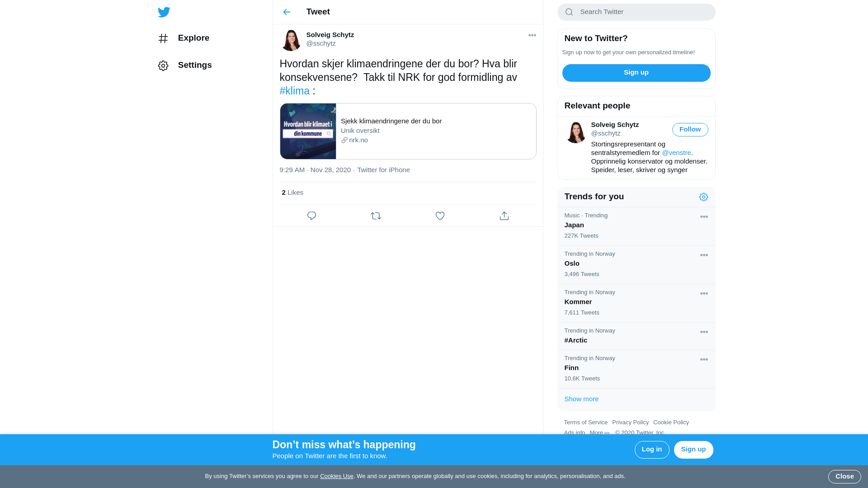868x488 pixels.
Task: Retweet this tweet
Action: (x=376, y=216)
